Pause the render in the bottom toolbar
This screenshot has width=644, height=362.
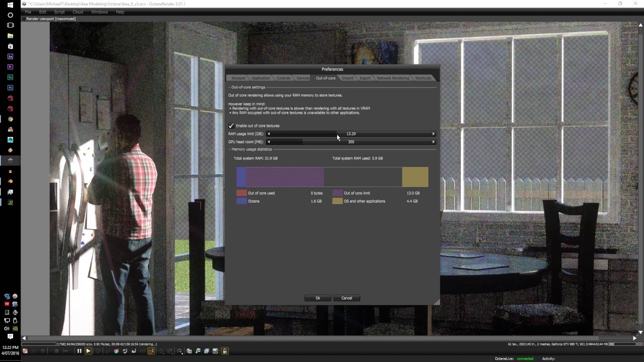[79, 351]
